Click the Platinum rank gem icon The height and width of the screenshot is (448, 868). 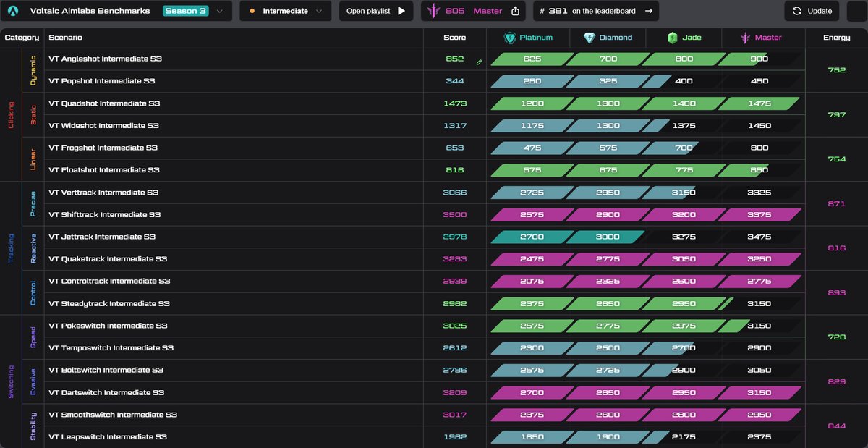510,38
